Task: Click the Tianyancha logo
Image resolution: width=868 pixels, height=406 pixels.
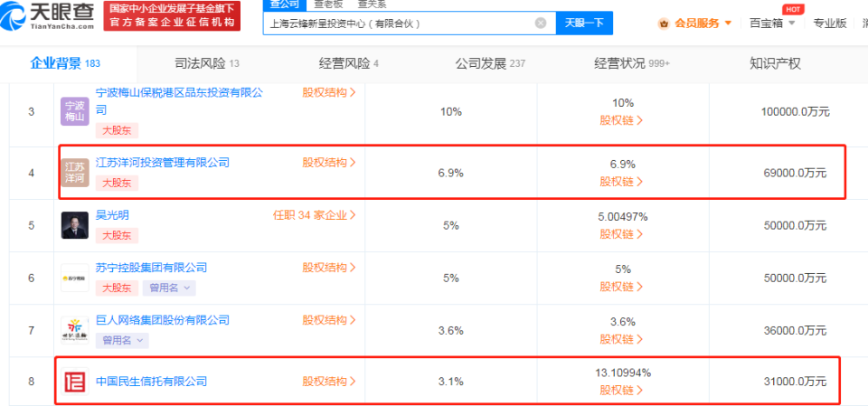Action: 51,15
